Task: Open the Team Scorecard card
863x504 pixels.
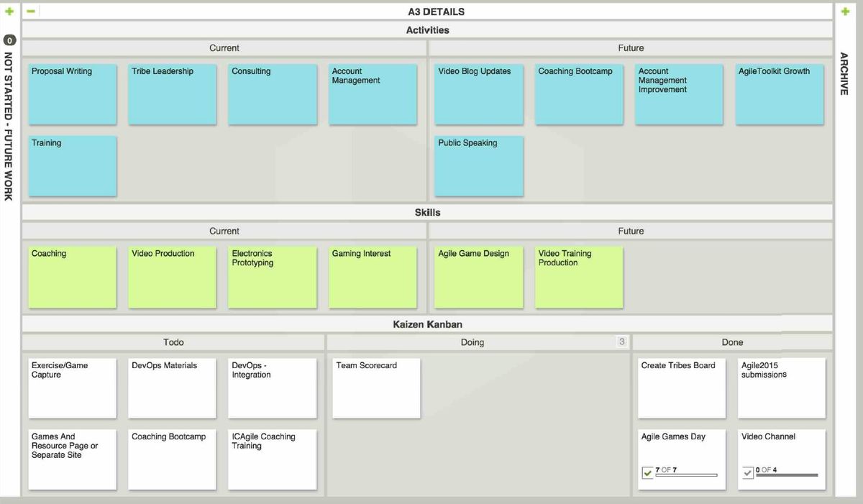Action: tap(376, 388)
